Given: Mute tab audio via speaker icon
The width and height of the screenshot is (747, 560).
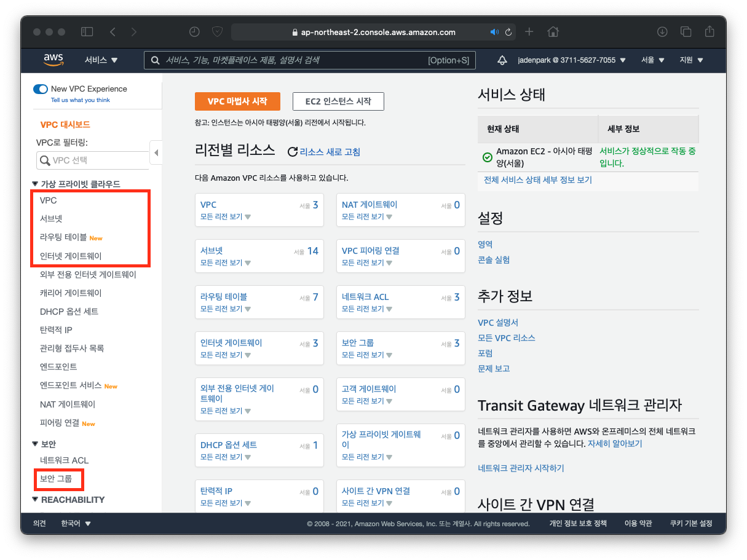Looking at the screenshot, I should click(x=494, y=32).
